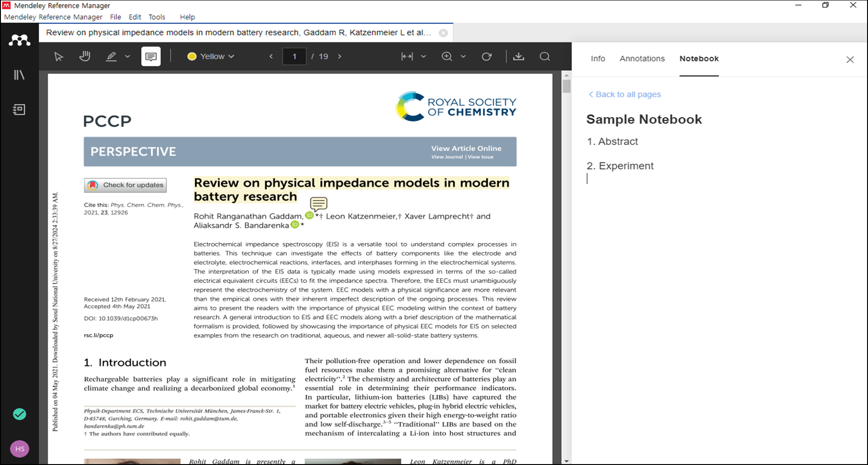Close the right side panel
Screen dimensions: 868x465
point(850,59)
